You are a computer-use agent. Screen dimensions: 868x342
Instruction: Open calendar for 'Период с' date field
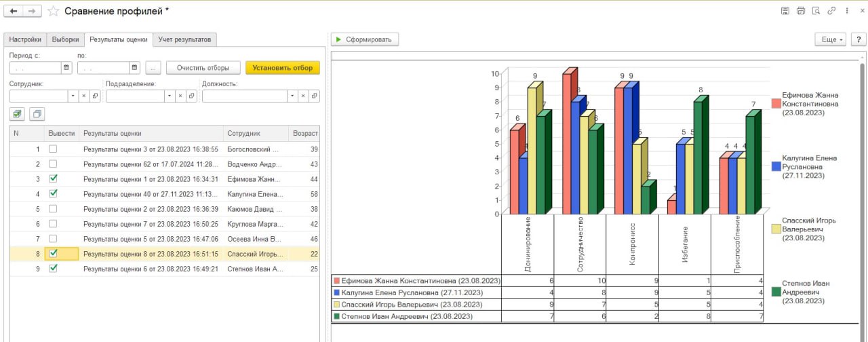(66, 68)
